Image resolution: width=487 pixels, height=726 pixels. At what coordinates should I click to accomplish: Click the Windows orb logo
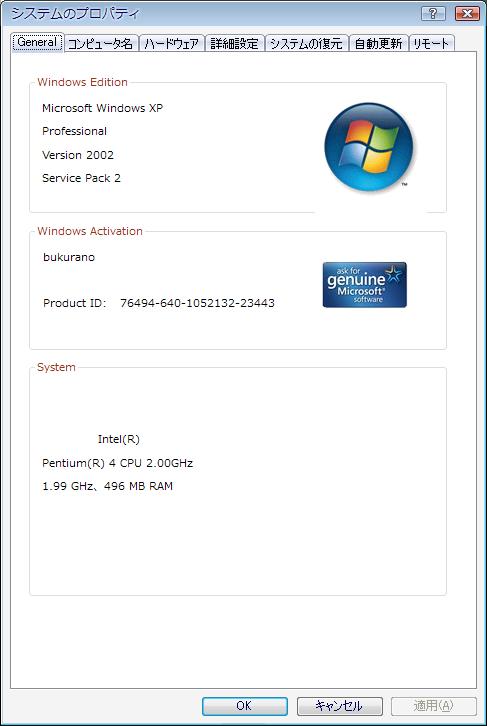(368, 148)
